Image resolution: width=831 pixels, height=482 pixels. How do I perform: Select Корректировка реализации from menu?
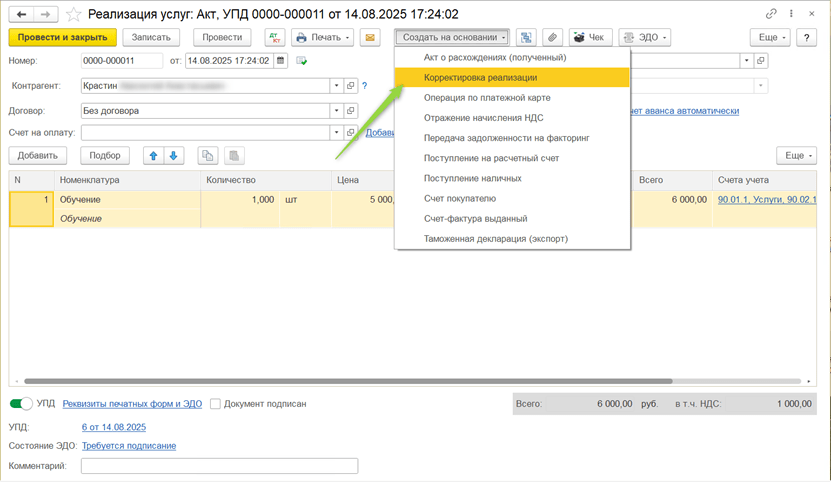tap(480, 78)
